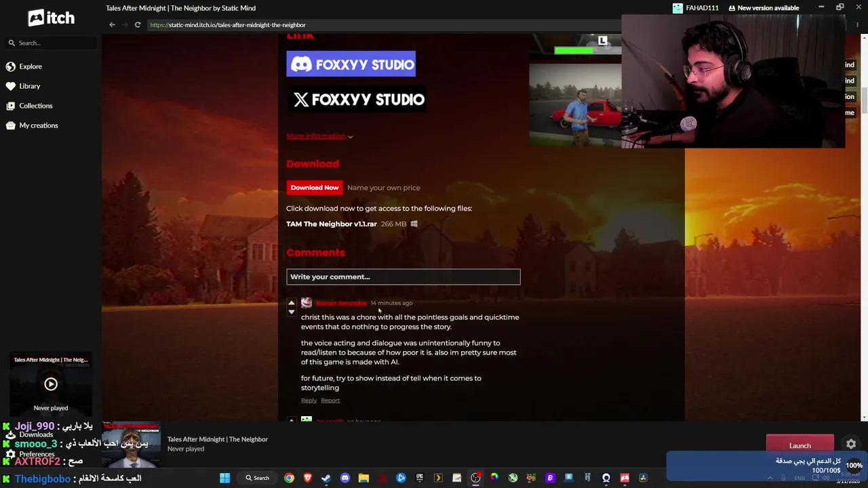The height and width of the screenshot is (488, 868).
Task: Downvote the 14 minutes ago comment
Action: pyautogui.click(x=292, y=312)
